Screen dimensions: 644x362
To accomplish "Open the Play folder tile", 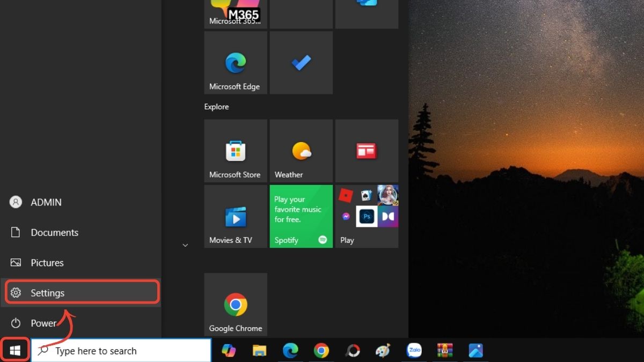I will point(367,216).
